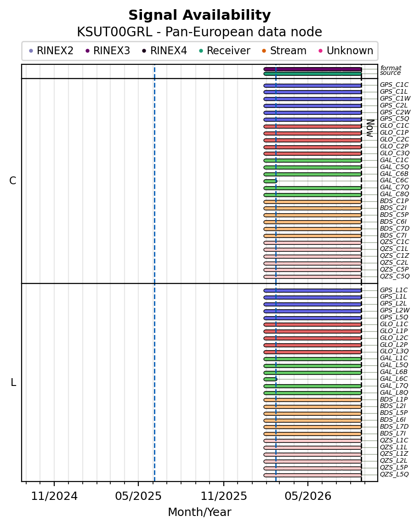This screenshot has height=527, width=420.
Task: Click the green source bar
Action: point(313,74)
